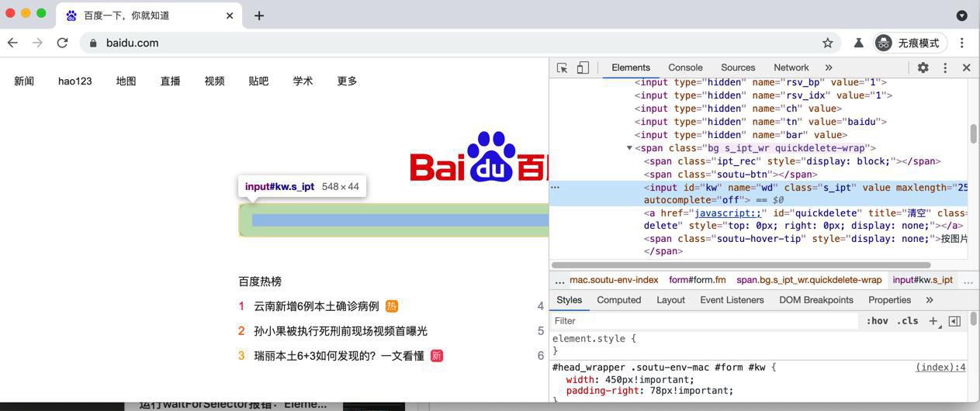The image size is (980, 411).
Task: Go forward in browser
Action: click(x=37, y=43)
